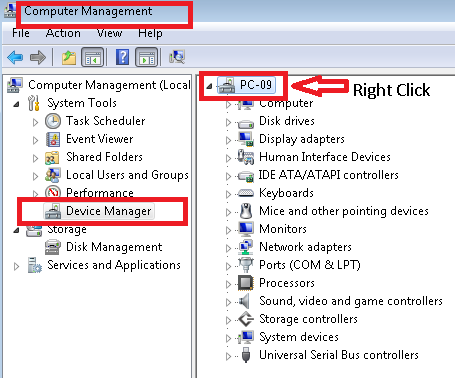455x378 pixels.
Task: Select Ports (COM & LPT) label
Action: 310,265
